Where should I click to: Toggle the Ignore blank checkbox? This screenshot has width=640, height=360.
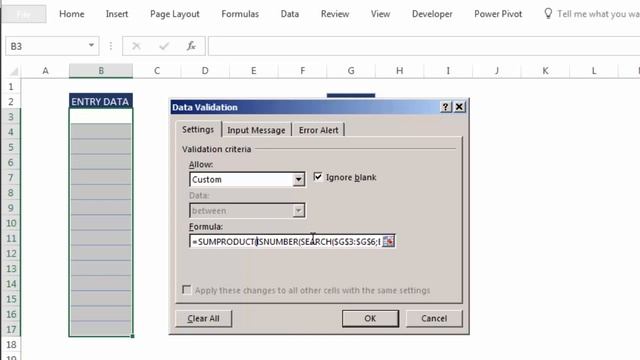pos(318,177)
